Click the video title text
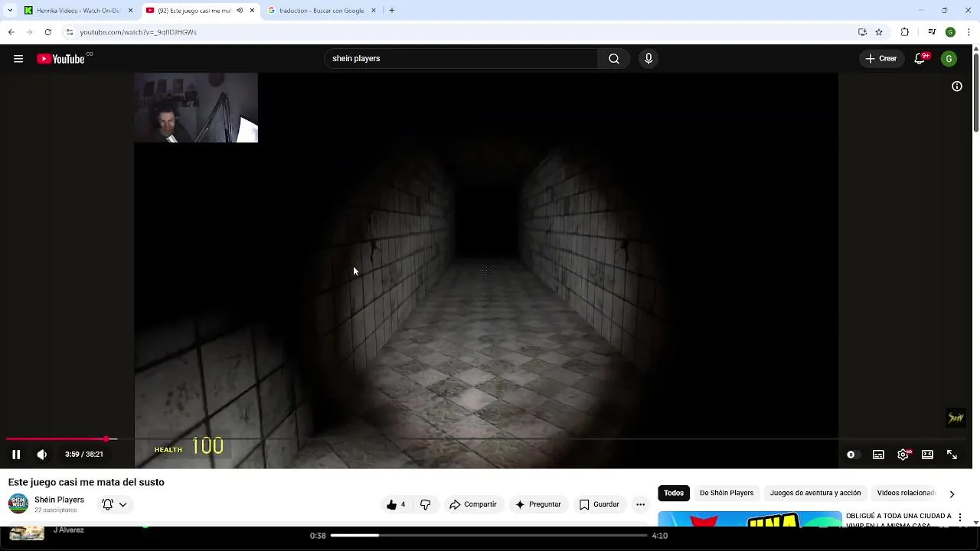The height and width of the screenshot is (551, 980). pyautogui.click(x=87, y=482)
